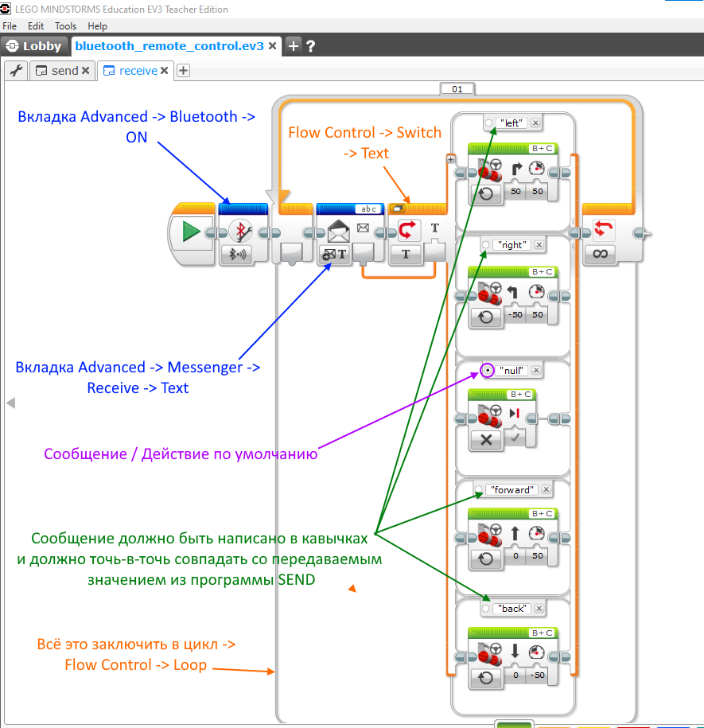Open the Switch block Text mode selector
The image size is (704, 728).
tap(406, 255)
